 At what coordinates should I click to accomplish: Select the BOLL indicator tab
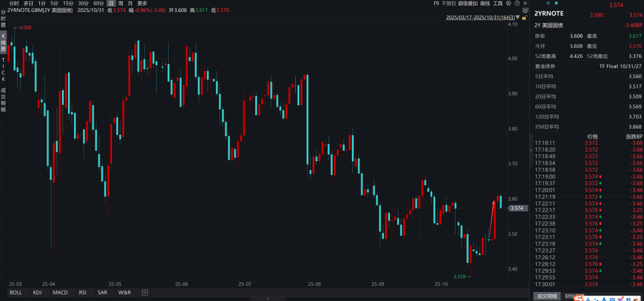click(x=16, y=293)
